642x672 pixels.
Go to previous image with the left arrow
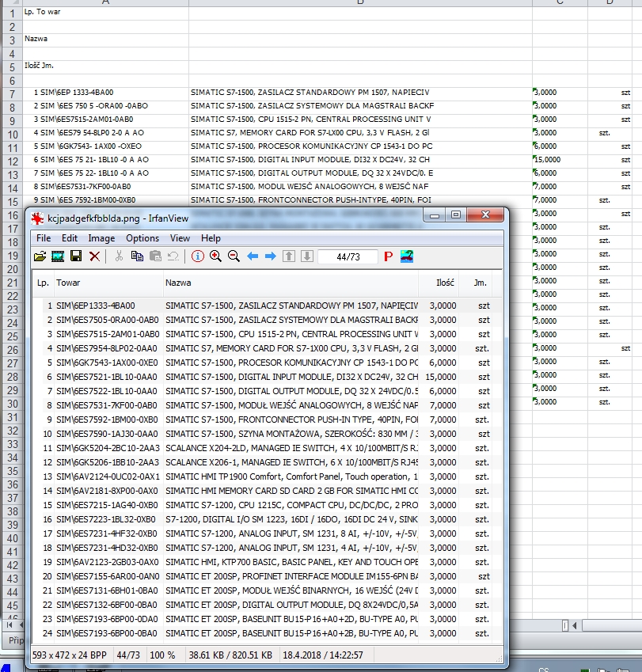[x=253, y=256]
